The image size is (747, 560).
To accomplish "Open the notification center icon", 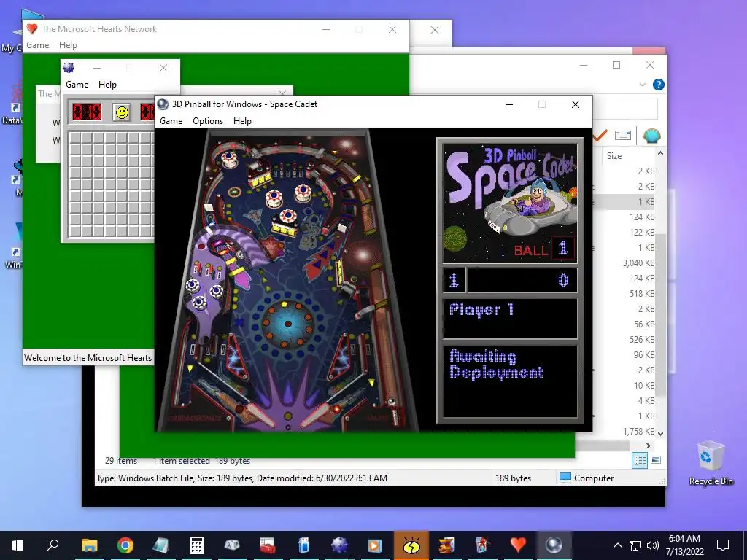I will tap(723, 545).
